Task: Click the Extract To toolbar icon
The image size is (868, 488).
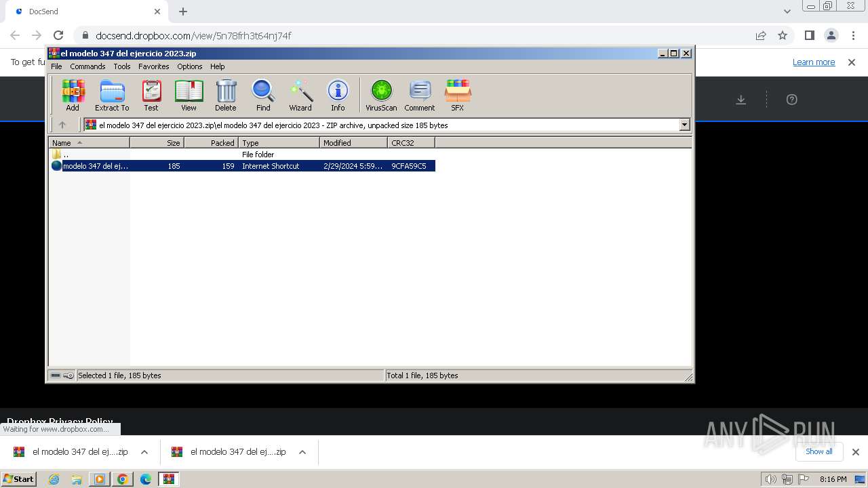Action: click(x=112, y=95)
